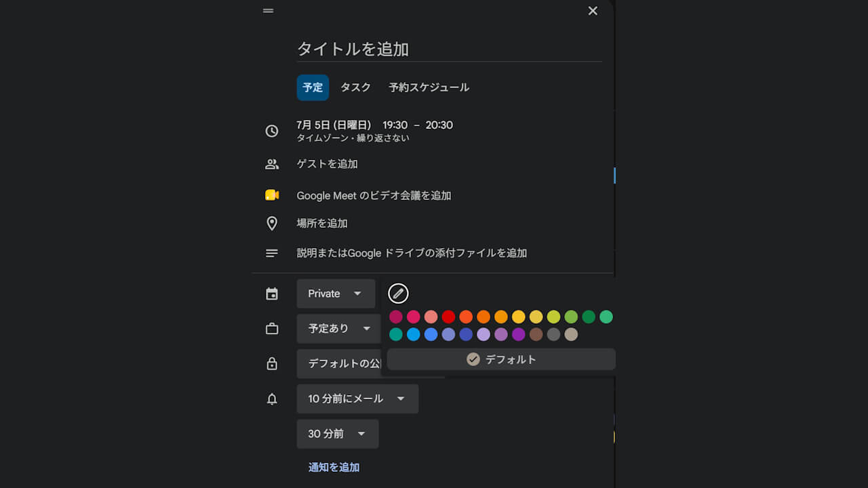
Task: Click the start time 19:30
Action: point(395,125)
